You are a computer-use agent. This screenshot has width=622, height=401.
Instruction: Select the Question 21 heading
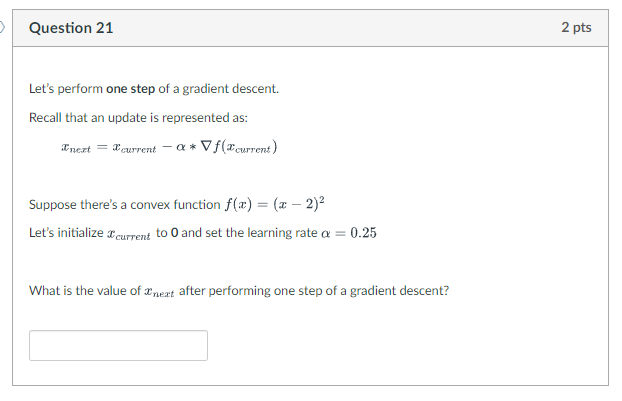(71, 28)
